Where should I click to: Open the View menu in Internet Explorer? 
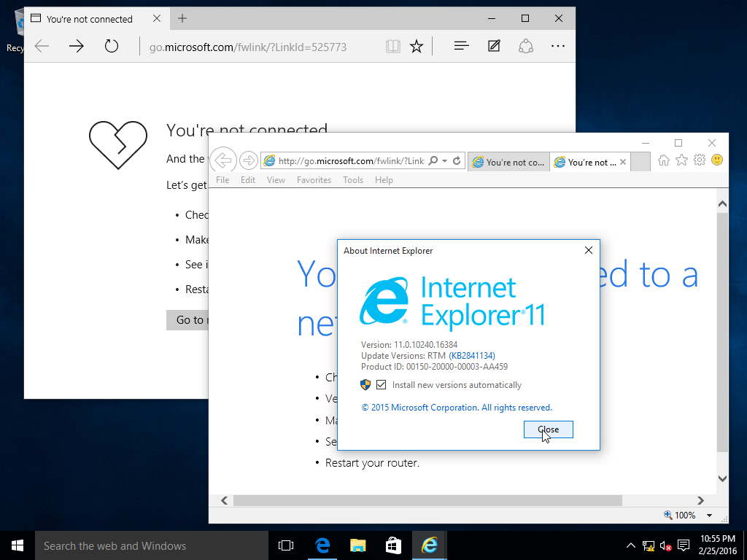pos(276,180)
